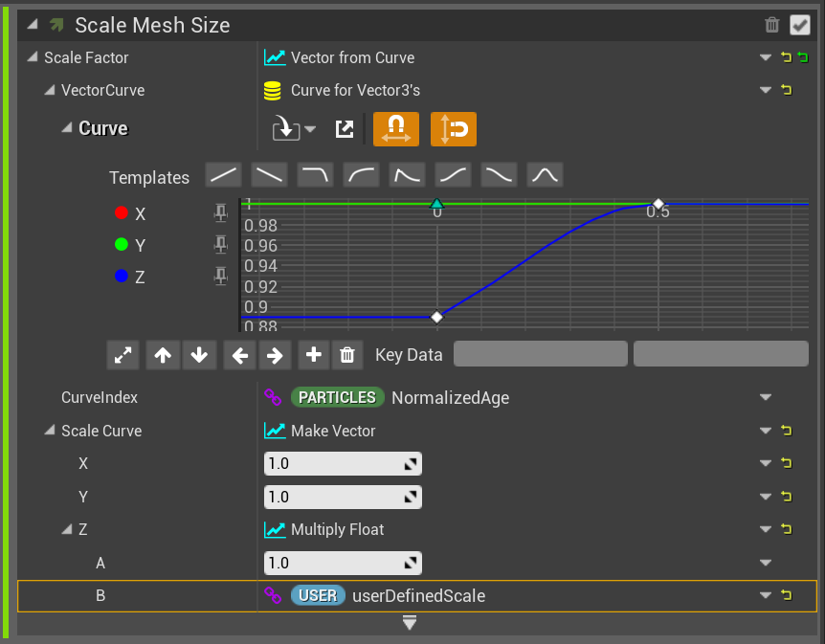
Task: Toggle horizontal key snapping magnet
Action: click(395, 129)
